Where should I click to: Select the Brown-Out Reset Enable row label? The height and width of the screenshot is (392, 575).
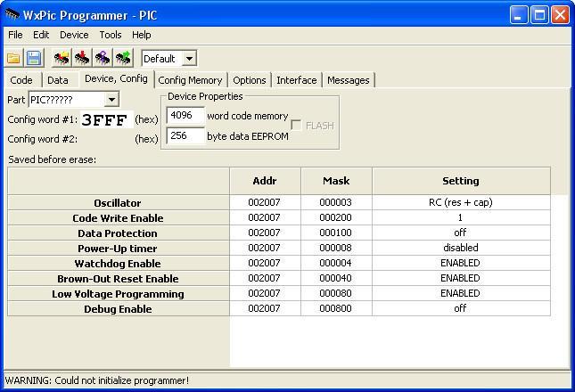point(118,279)
